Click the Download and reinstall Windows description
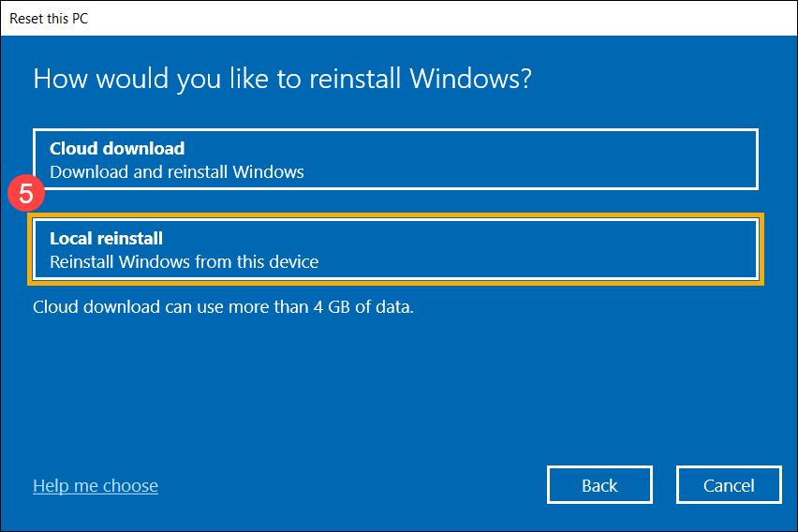The image size is (798, 532). [177, 171]
